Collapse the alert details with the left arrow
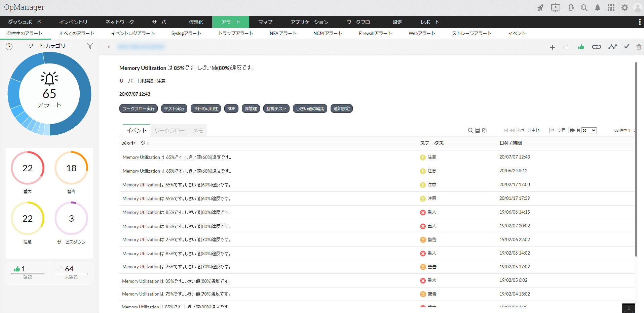Screen dimensions: 644x313 (109, 47)
